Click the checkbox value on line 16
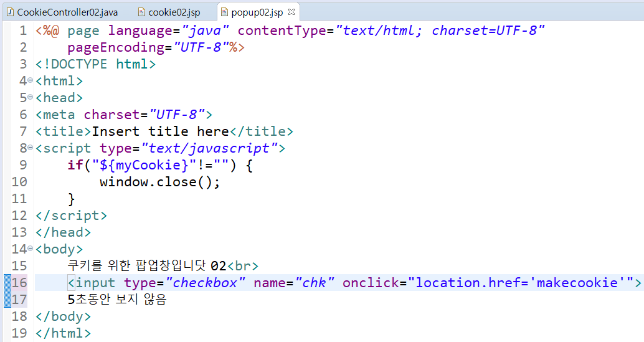Viewport: 644px width, 342px height. pos(205,282)
